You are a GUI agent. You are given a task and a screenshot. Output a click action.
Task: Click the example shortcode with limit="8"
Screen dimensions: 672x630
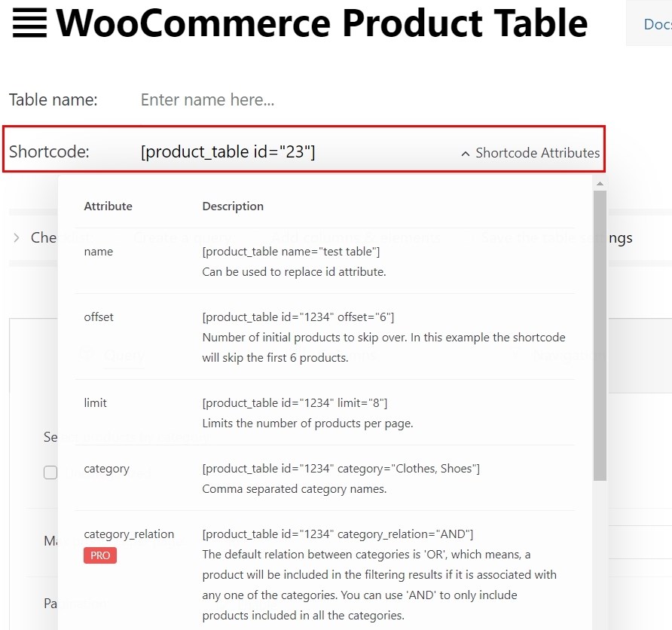coord(295,403)
